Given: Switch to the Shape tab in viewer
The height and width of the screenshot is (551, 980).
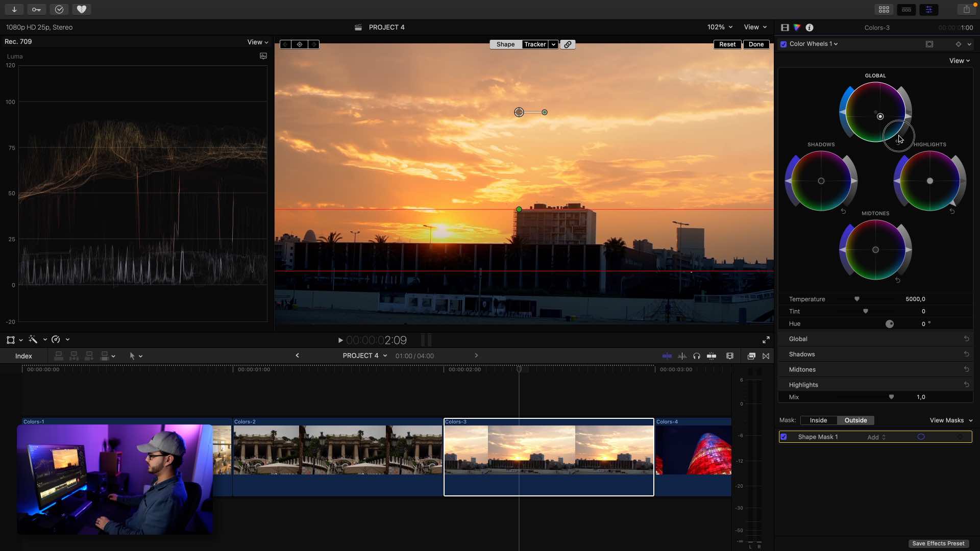Looking at the screenshot, I should tap(505, 44).
